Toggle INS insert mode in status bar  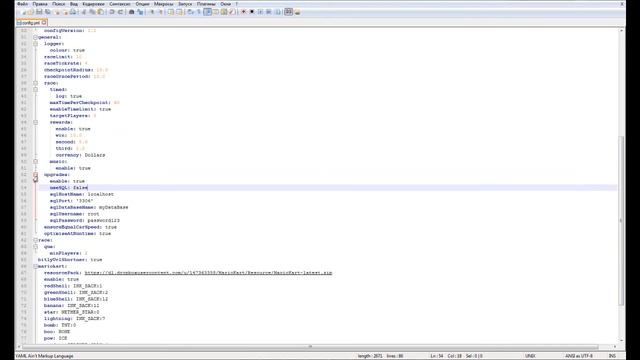point(612,356)
